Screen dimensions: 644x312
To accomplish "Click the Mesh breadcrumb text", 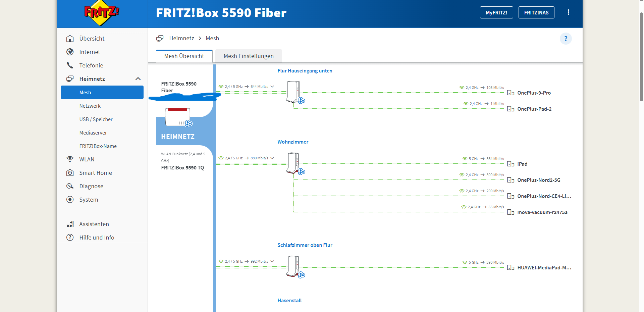I will (x=212, y=38).
